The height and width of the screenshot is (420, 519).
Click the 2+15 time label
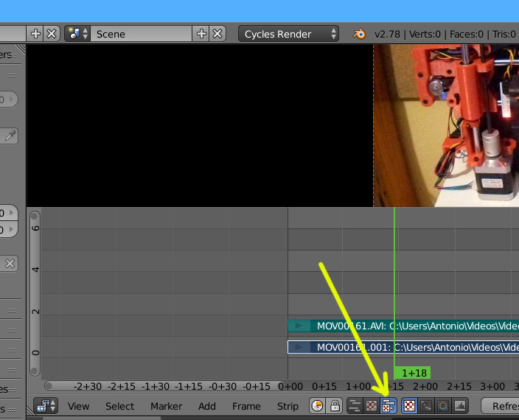[459, 386]
